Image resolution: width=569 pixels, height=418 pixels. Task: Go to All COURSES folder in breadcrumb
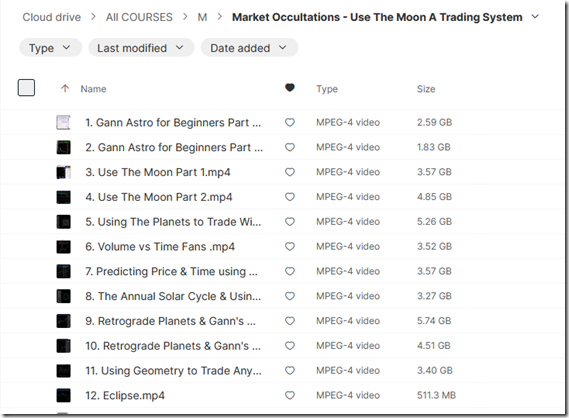click(x=139, y=17)
